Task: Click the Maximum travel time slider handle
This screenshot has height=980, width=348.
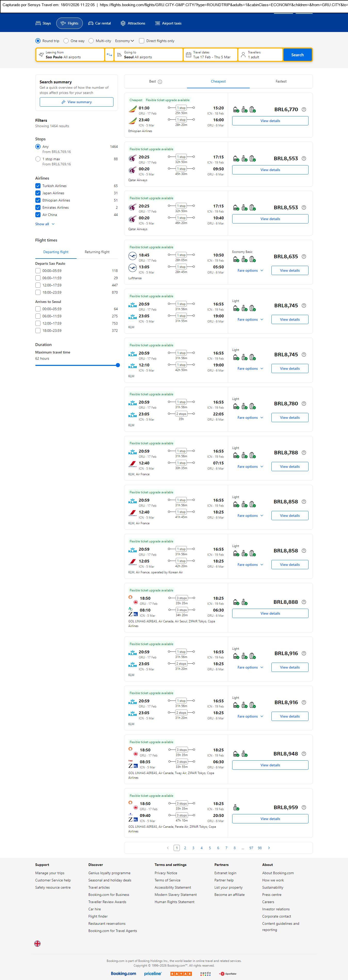Action: click(118, 365)
